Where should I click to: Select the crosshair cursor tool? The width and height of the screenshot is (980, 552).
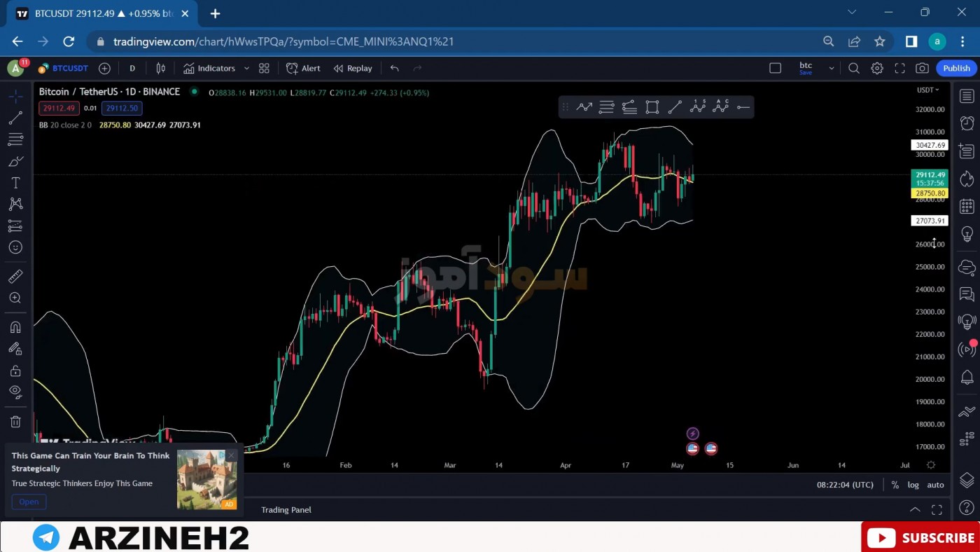15,96
